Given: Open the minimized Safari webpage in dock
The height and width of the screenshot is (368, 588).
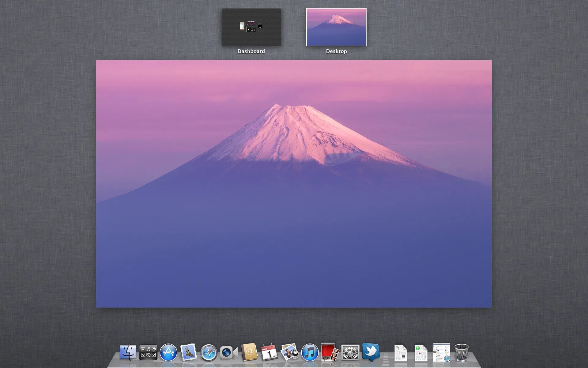Looking at the screenshot, I should [441, 352].
